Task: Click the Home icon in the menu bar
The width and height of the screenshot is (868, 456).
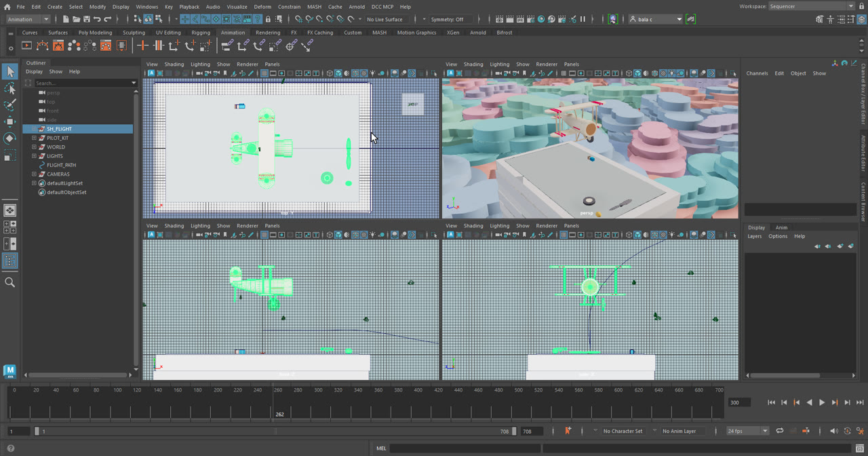Action: [x=7, y=7]
